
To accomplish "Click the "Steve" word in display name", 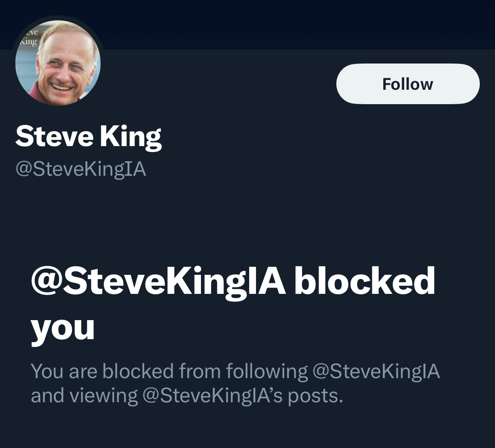I will [x=54, y=137].
